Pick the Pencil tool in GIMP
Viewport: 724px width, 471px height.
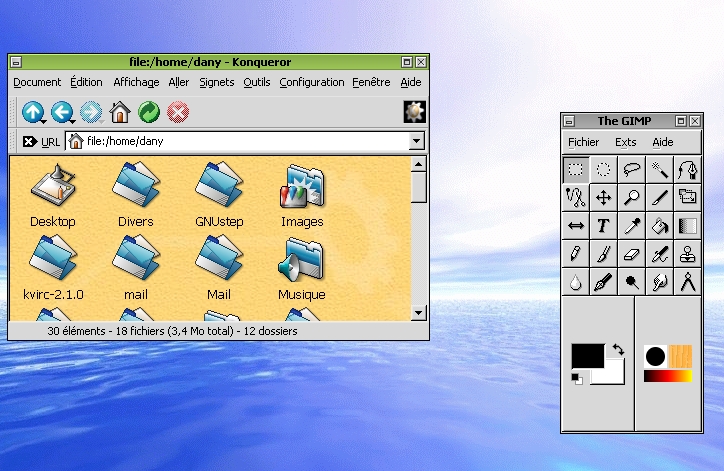(x=576, y=254)
